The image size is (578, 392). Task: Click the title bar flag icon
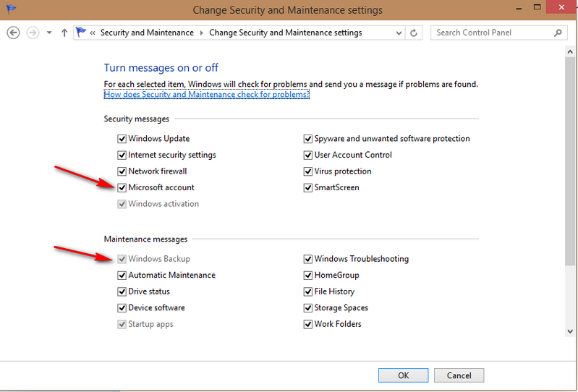click(x=9, y=9)
